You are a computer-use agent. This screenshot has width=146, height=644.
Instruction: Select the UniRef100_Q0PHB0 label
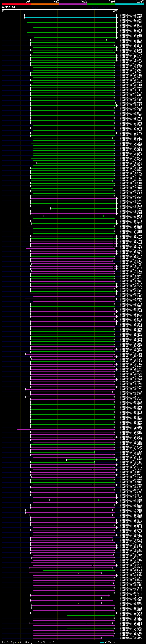click(x=131, y=75)
